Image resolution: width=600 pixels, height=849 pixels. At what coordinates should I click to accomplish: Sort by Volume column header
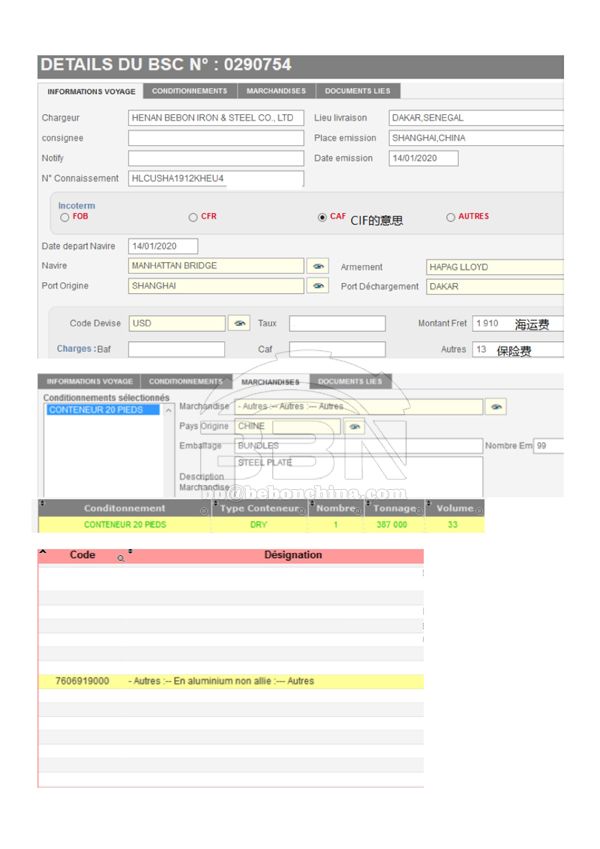click(455, 508)
